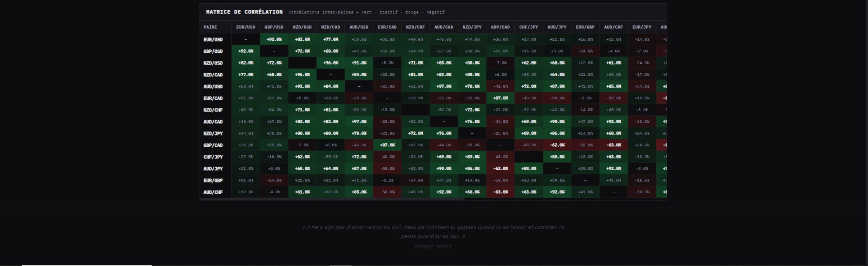Viewport: 868px width, 266px height.
Task: Click +87.0% cell in EUR/CAD row
Action: 500,98
